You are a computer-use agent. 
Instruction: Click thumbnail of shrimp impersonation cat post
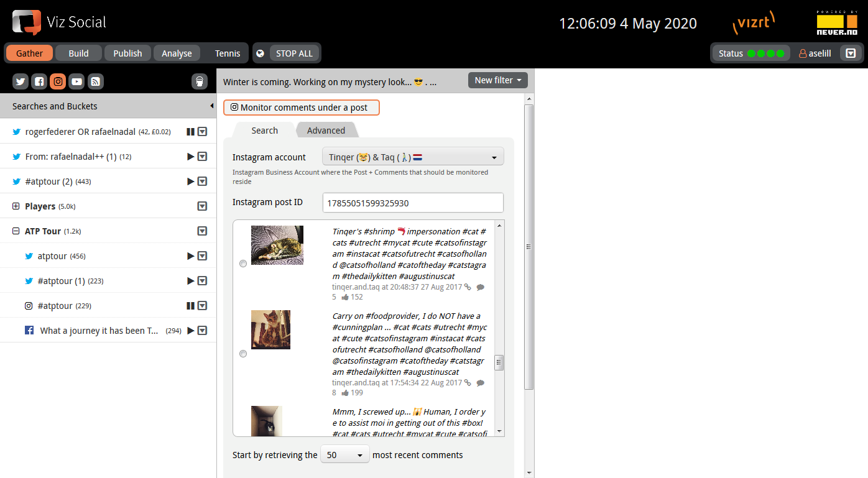tap(277, 245)
